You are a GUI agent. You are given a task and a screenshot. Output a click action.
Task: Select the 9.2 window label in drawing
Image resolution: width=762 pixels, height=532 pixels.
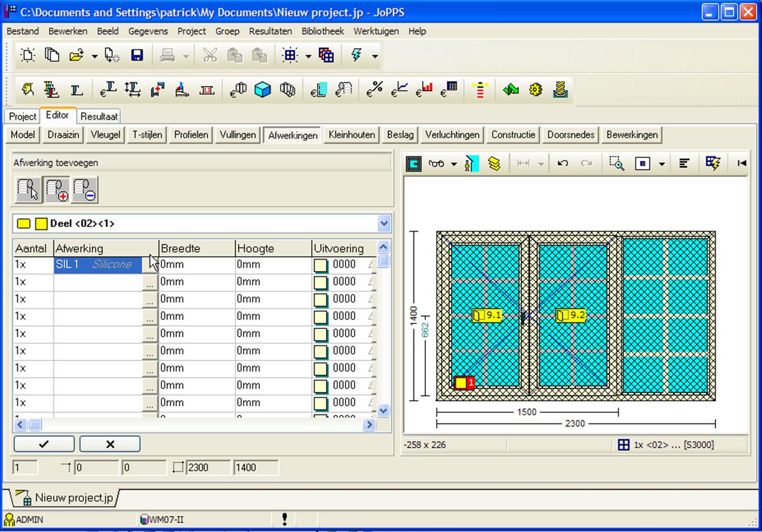coord(571,316)
